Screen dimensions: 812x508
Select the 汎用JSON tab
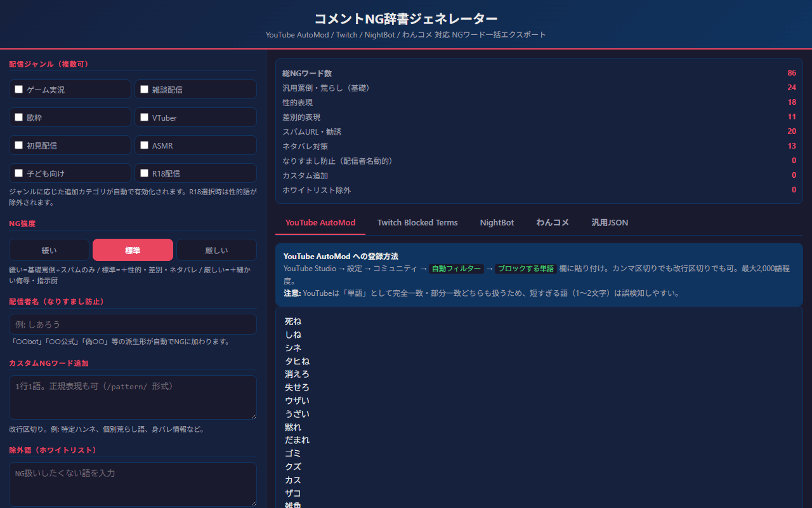[610, 223]
